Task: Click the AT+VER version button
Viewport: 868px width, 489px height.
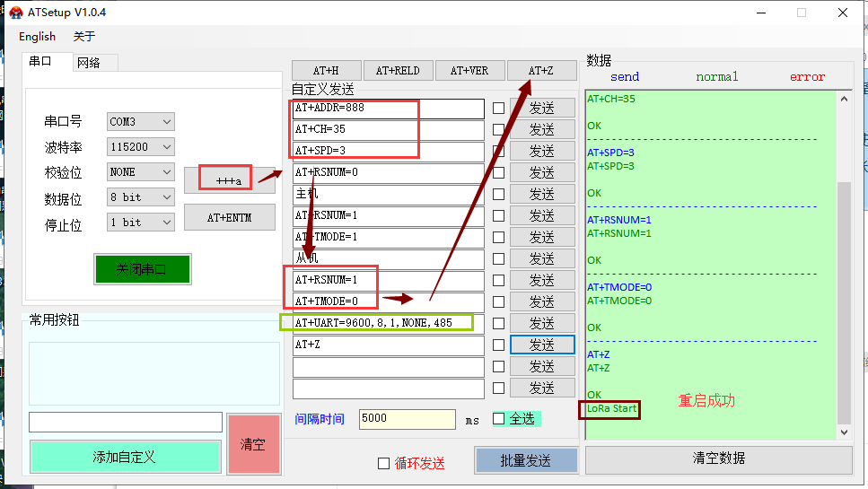Action: pos(469,71)
